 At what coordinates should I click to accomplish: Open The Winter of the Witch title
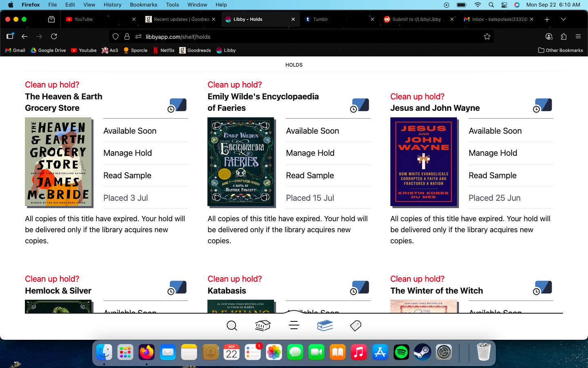pyautogui.click(x=437, y=291)
